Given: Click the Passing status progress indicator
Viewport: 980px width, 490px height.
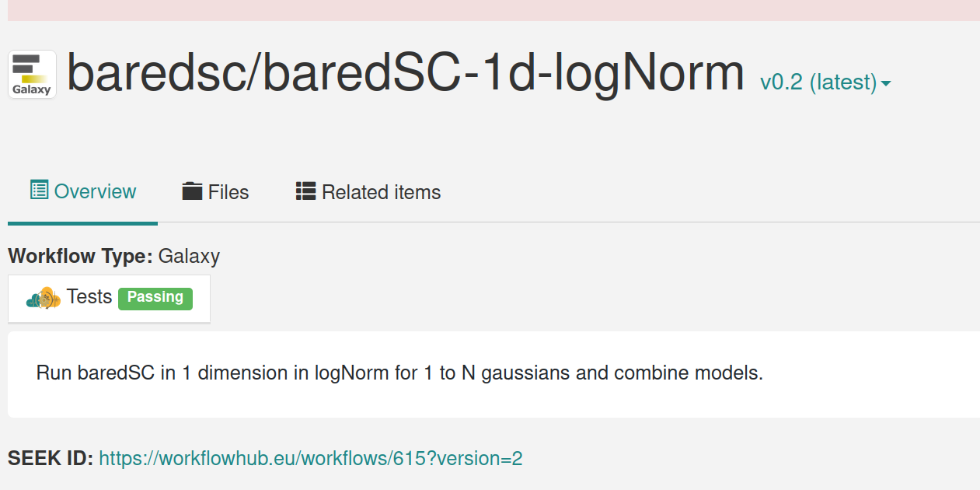Looking at the screenshot, I should pyautogui.click(x=155, y=297).
